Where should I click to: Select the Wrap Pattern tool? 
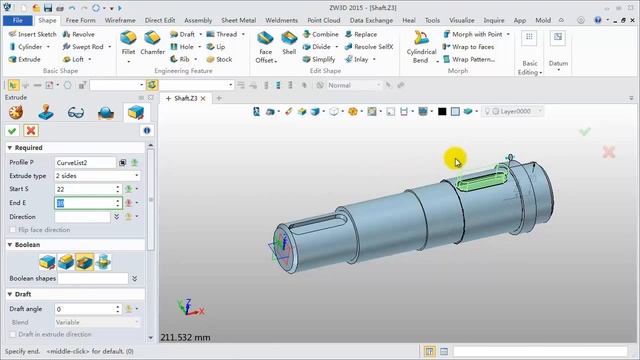click(469, 59)
